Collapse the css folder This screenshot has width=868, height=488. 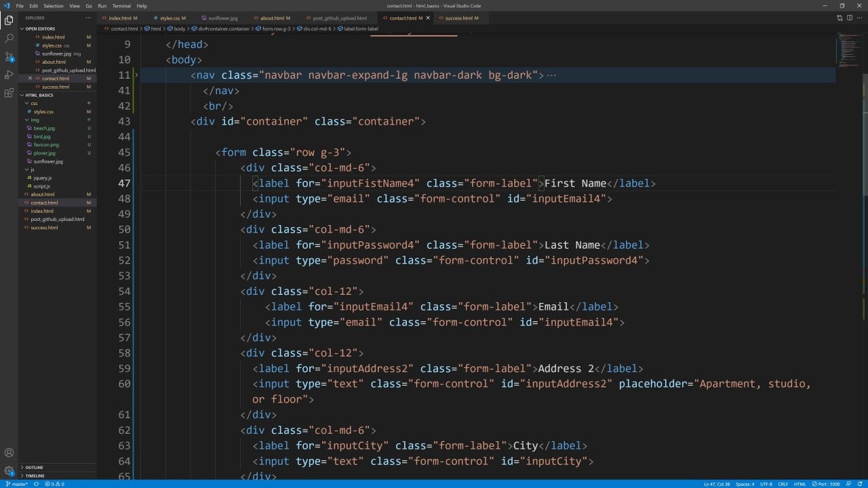[33, 103]
